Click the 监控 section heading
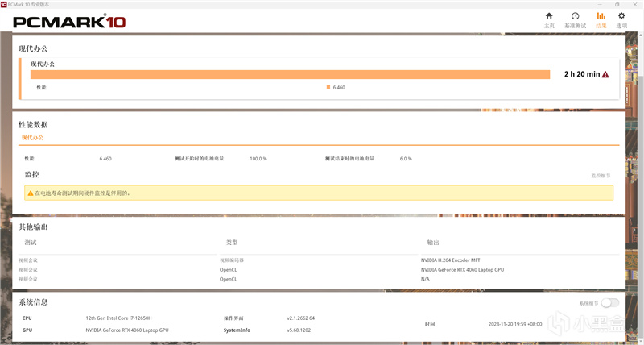 32,174
